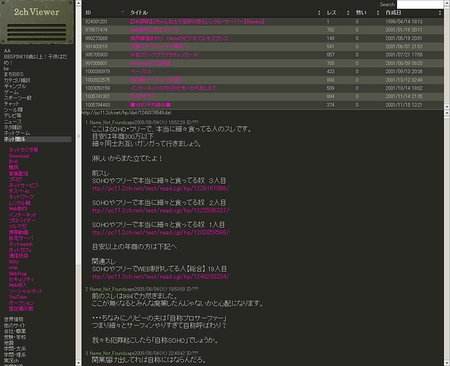Expand the ギャンブル category
Screen dimensions: 450x366
pos(15,86)
